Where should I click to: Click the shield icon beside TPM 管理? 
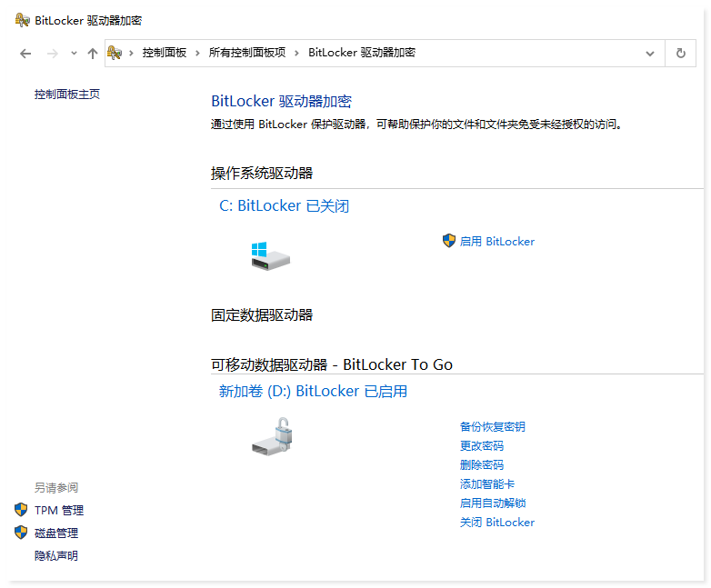21,510
